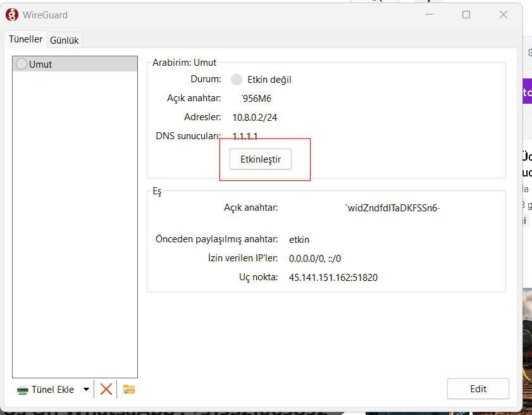The width and height of the screenshot is (532, 415).
Task: Click the address value 10.8.0.2/24
Action: pos(255,118)
